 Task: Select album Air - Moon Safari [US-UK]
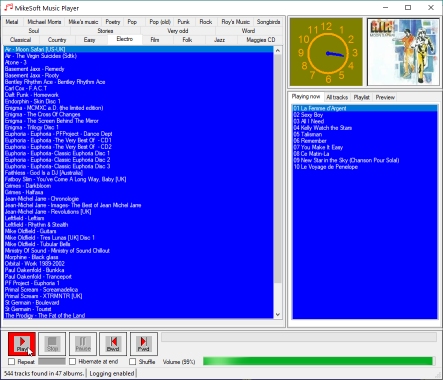(138, 49)
